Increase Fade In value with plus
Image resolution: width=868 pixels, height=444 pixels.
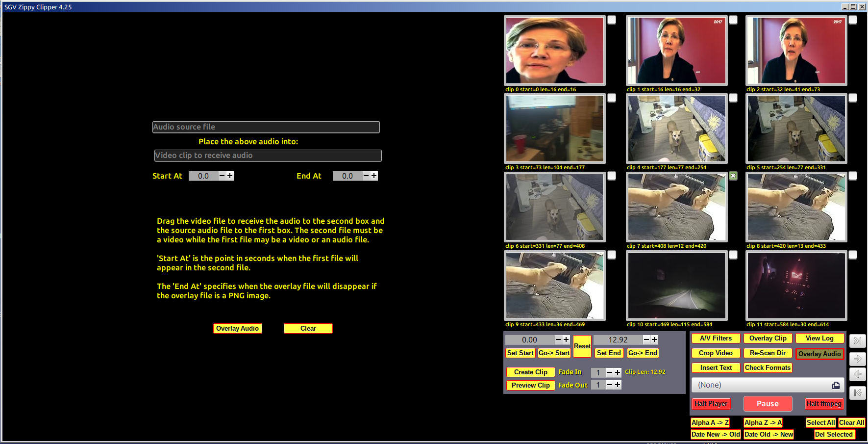point(618,372)
